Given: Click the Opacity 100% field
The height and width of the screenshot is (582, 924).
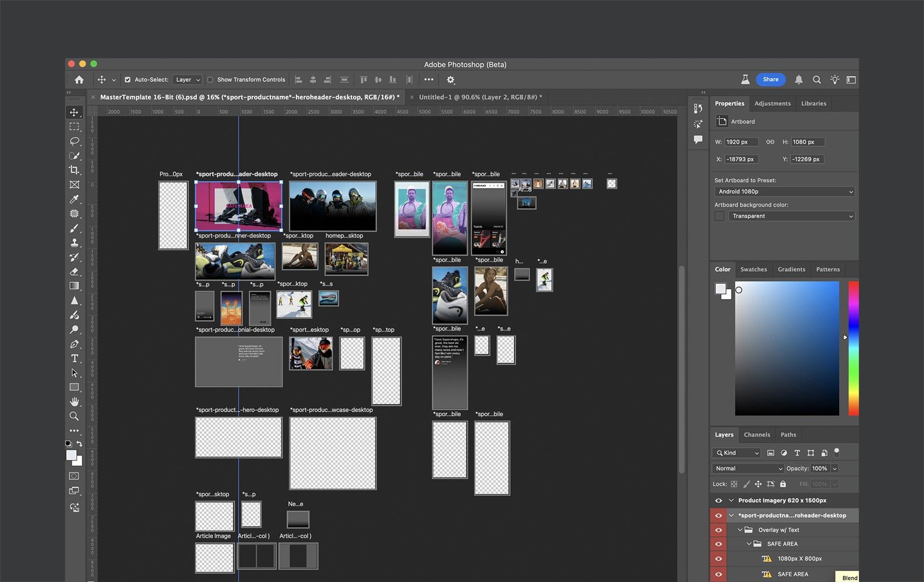Looking at the screenshot, I should pyautogui.click(x=820, y=468).
